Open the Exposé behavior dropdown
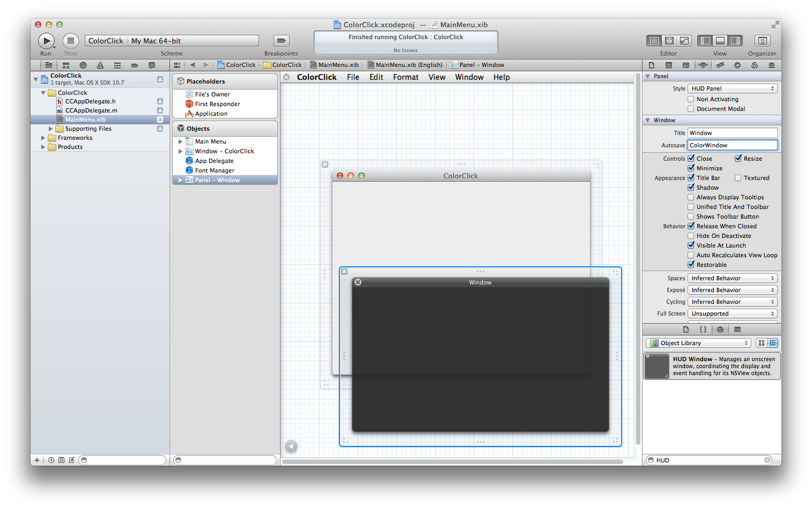Image resolution: width=812 pixels, height=508 pixels. point(733,290)
